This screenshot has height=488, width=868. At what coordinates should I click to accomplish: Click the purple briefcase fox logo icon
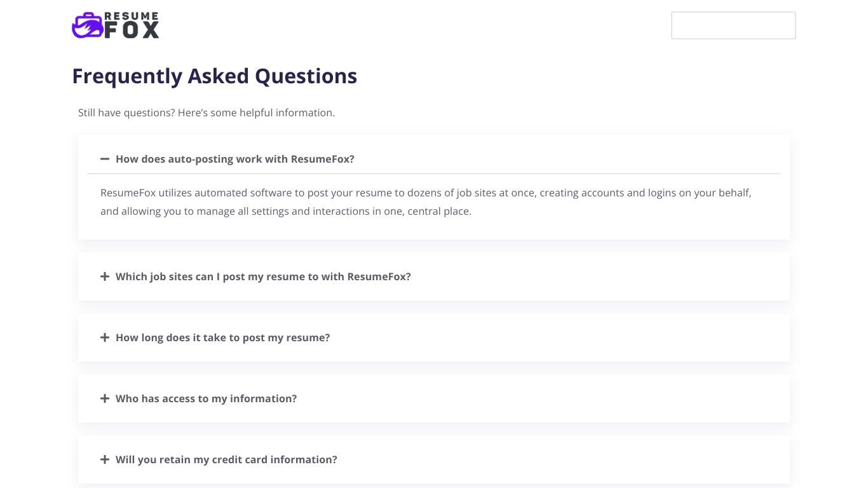(88, 25)
